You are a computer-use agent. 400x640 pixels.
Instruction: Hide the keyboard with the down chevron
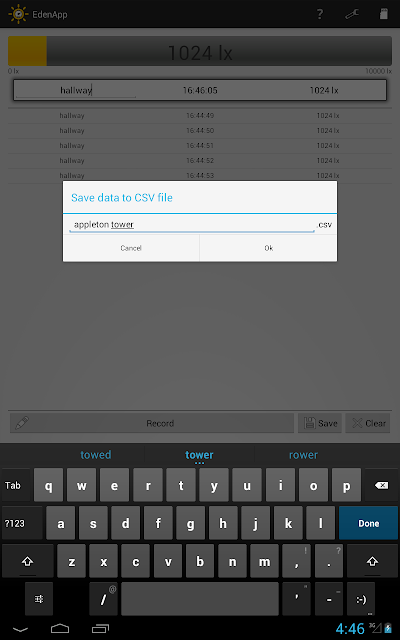point(20,629)
